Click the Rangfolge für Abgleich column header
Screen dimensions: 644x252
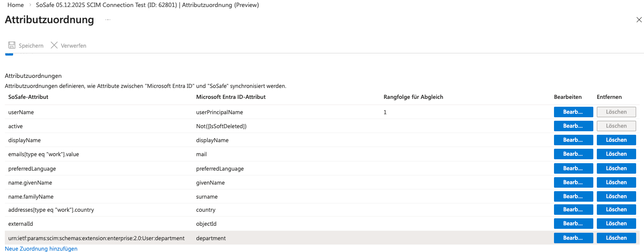pyautogui.click(x=413, y=97)
